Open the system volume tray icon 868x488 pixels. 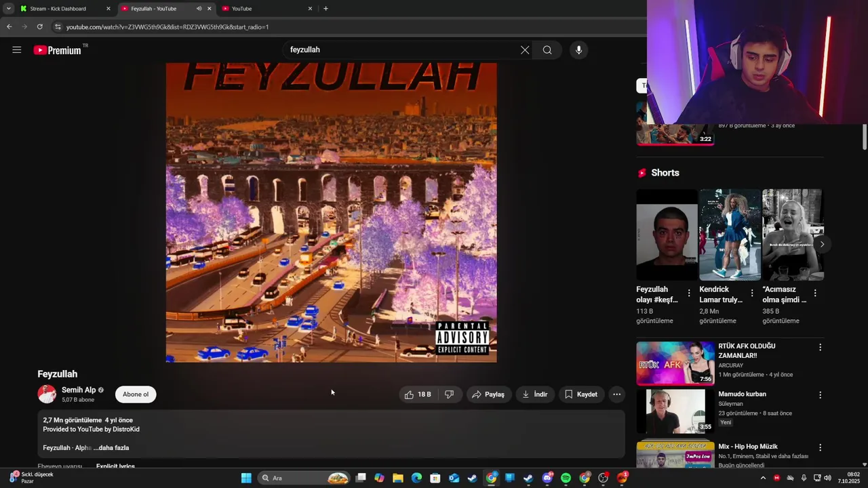click(827, 478)
